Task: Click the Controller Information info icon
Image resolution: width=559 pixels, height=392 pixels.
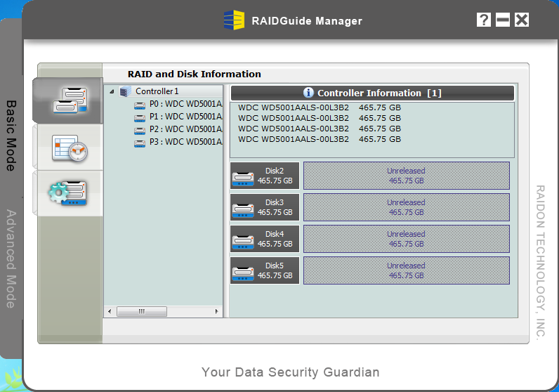Action: [308, 93]
